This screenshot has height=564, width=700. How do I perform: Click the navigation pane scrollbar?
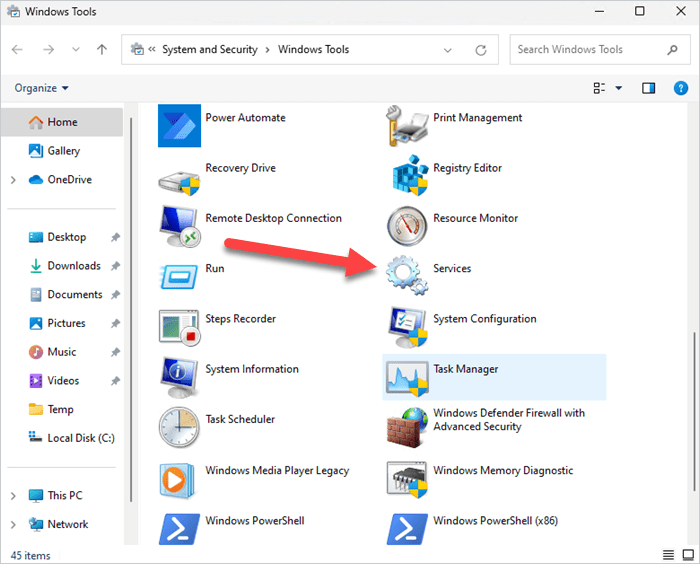[x=131, y=309]
